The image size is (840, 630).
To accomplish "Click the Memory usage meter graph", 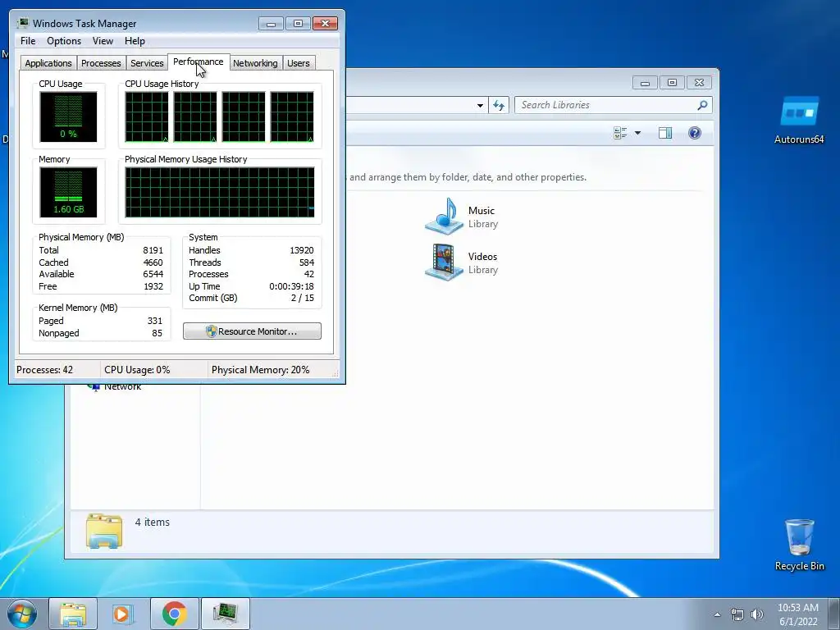I will 68,192.
